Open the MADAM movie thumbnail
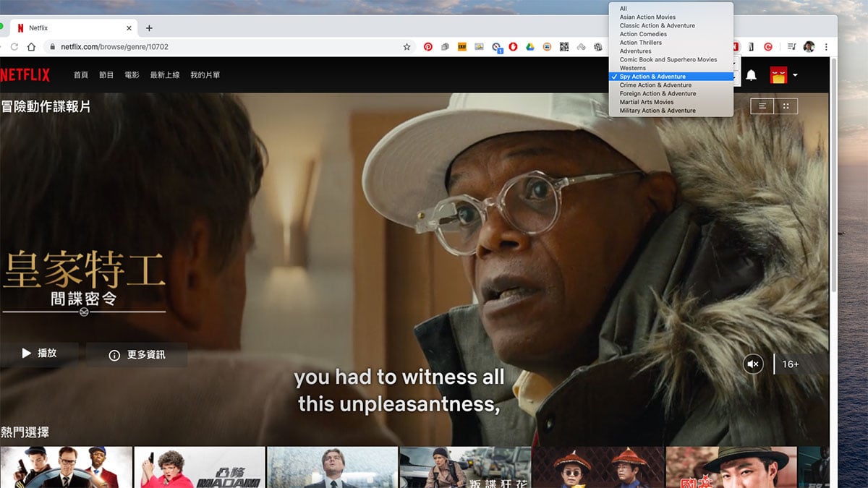 [199, 467]
